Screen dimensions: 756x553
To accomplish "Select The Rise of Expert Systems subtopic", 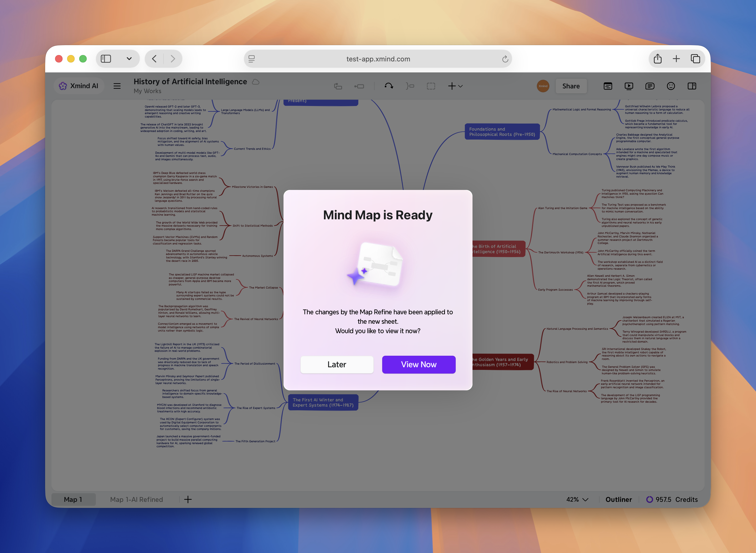I will [256, 408].
